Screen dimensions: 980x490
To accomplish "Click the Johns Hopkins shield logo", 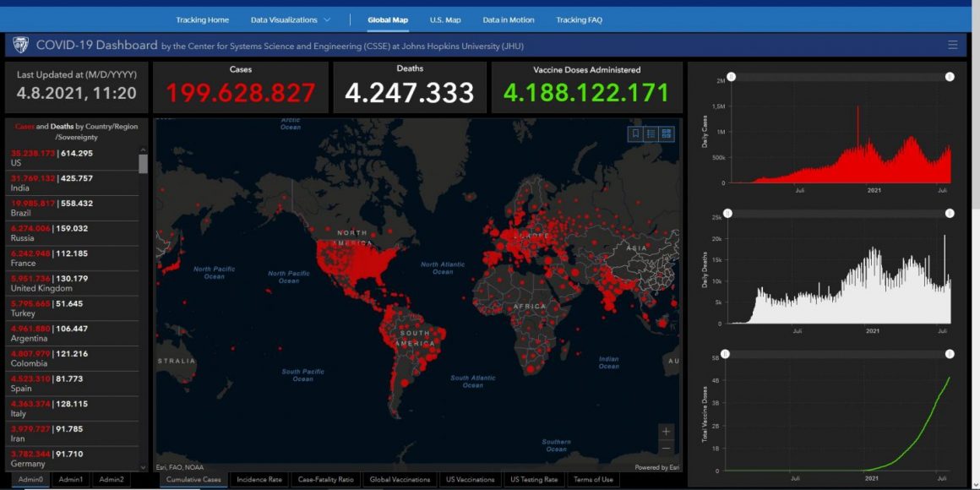I will click(x=20, y=45).
